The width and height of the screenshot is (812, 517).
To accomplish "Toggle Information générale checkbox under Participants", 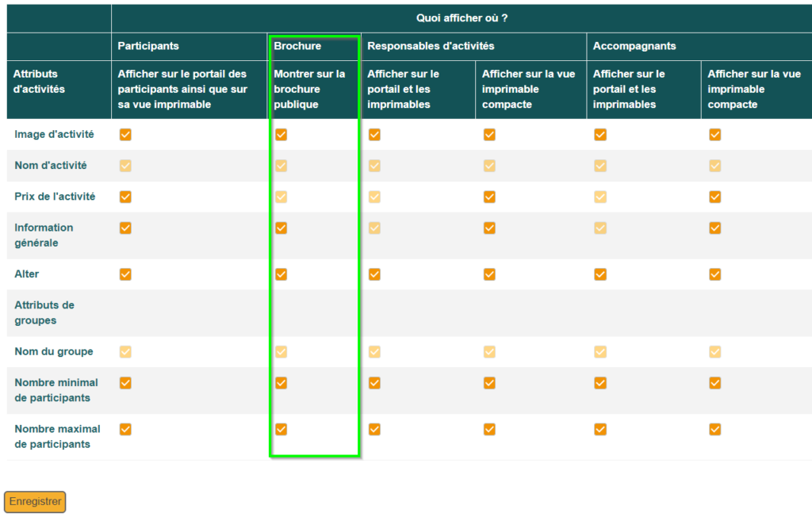I will [x=125, y=228].
